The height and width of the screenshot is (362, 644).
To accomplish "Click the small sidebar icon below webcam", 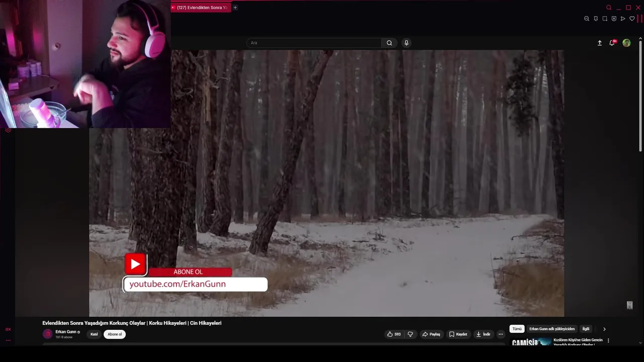I will coord(8,130).
